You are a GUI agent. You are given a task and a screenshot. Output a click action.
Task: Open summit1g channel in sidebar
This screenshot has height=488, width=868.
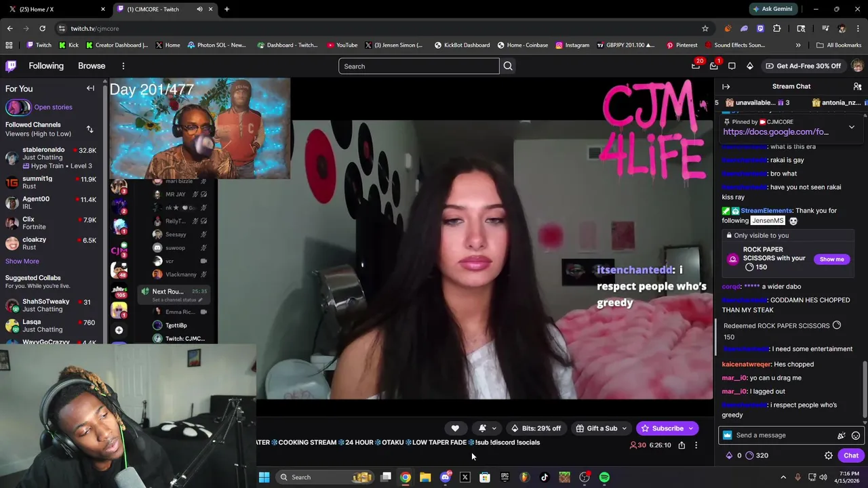point(52,182)
